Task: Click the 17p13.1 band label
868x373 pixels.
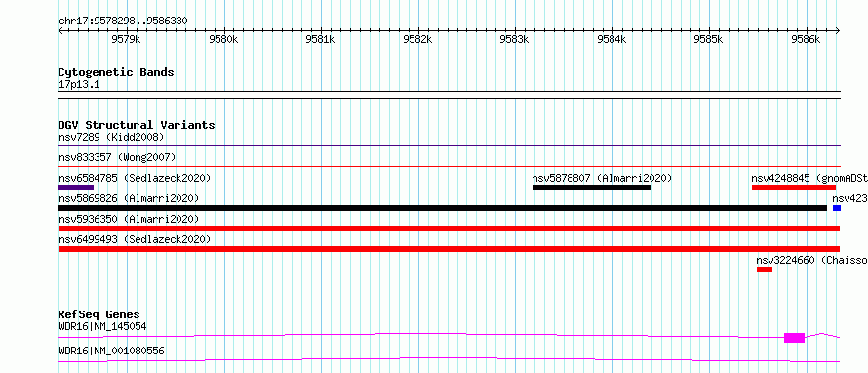Action: (79, 85)
